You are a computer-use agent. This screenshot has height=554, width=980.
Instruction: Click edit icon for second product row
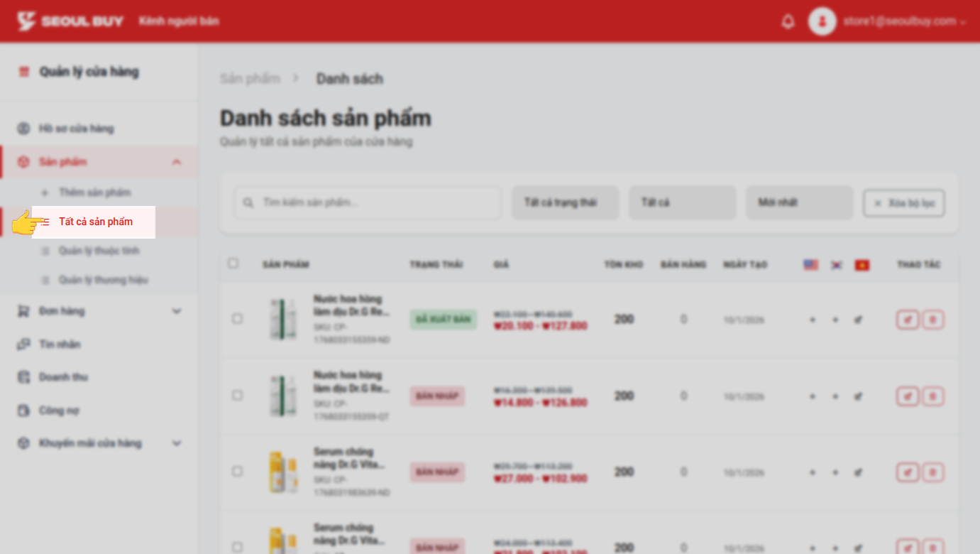point(907,396)
